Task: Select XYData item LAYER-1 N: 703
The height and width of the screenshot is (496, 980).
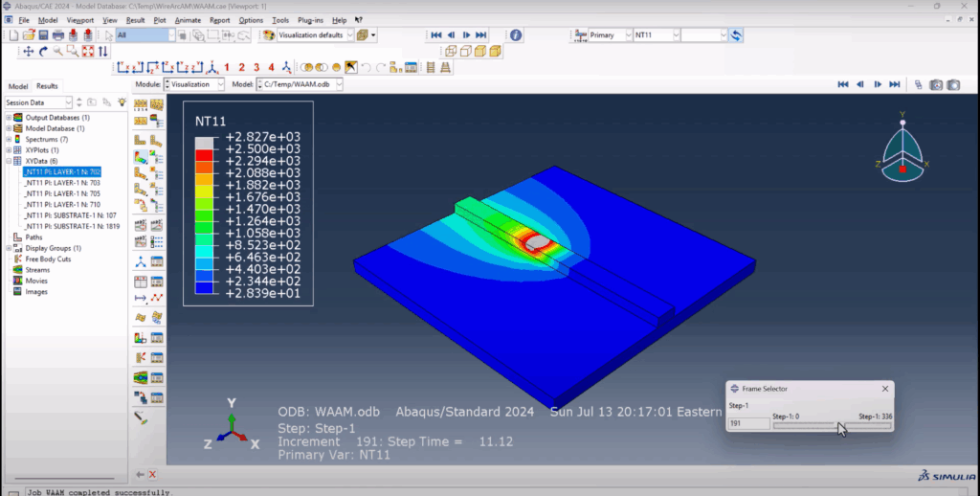Action: pos(62,183)
